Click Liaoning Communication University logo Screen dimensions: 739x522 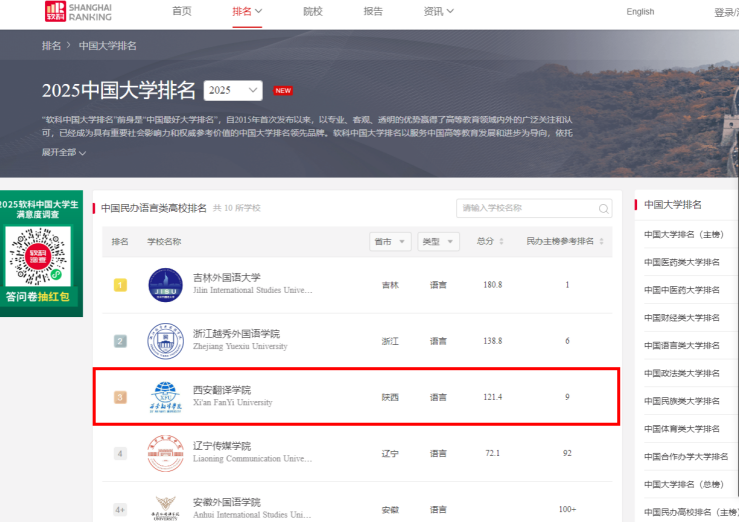(165, 453)
